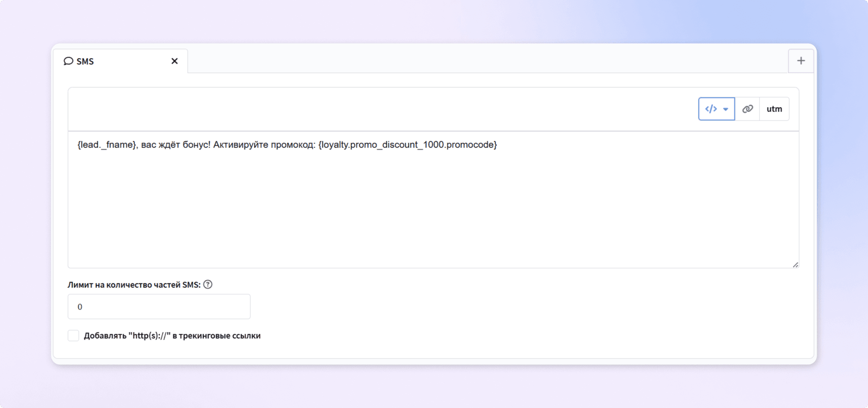Click the insert link chain icon

(747, 109)
